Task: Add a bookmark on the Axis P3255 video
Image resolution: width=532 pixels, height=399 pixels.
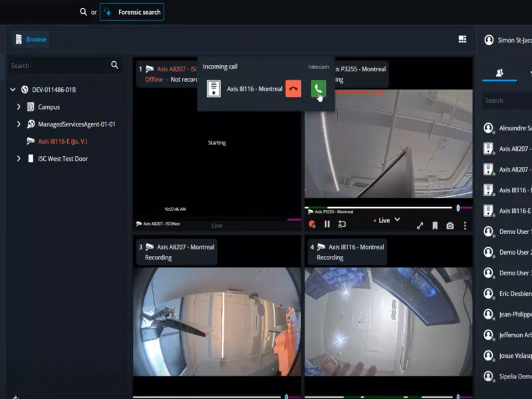Action: click(x=435, y=225)
